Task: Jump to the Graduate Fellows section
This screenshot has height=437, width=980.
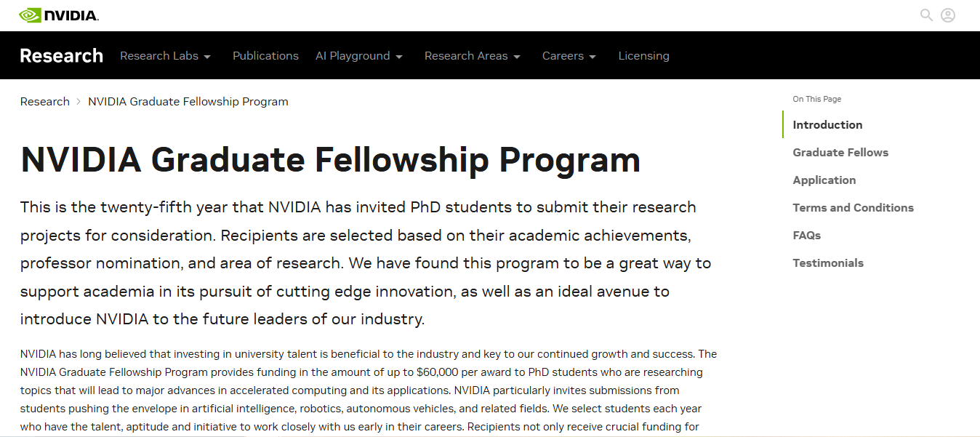Action: (x=840, y=153)
